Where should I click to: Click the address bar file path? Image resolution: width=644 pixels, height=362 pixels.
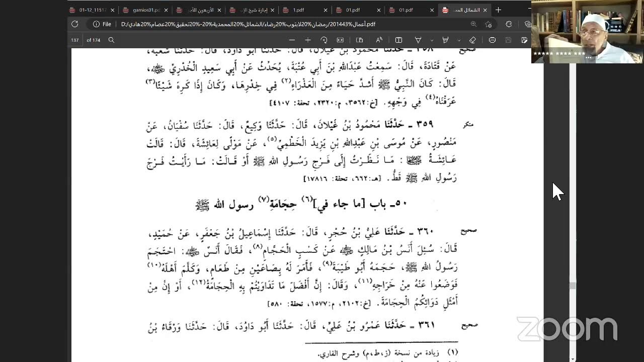248,24
